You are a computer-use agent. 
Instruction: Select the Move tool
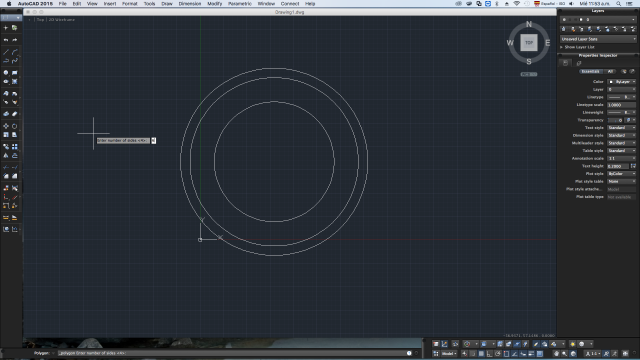pos(6,126)
